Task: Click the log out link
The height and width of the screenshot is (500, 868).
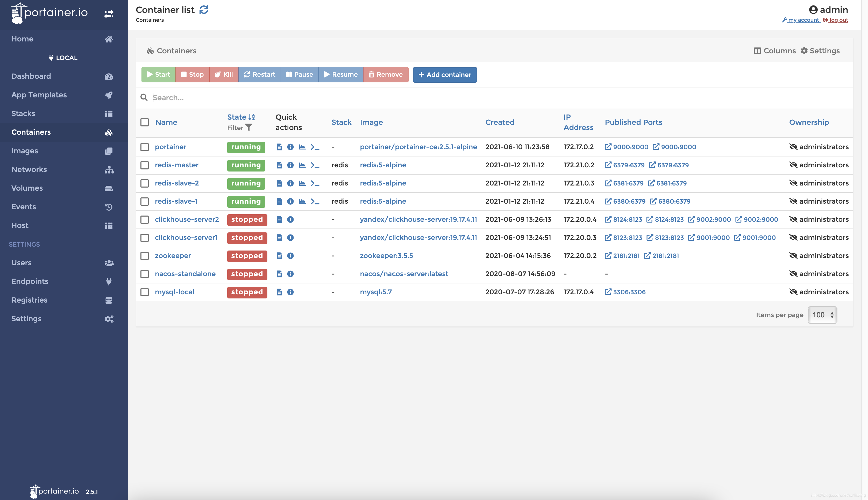Action: pyautogui.click(x=838, y=20)
